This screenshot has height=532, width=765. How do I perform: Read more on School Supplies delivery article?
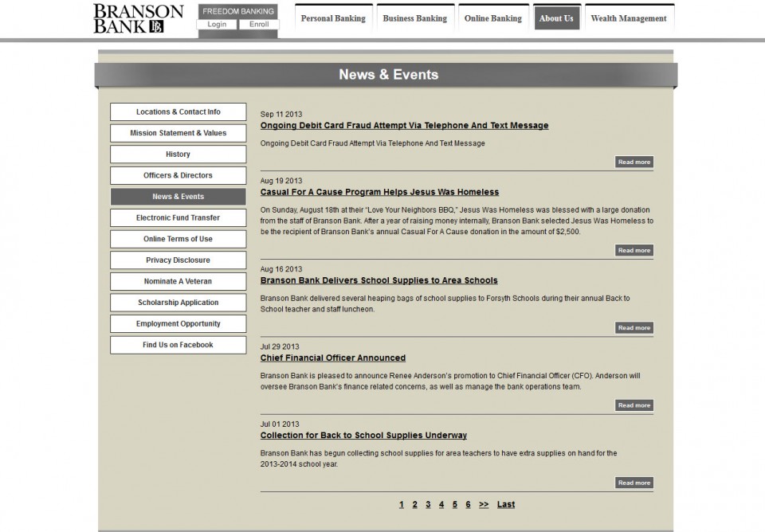click(634, 327)
